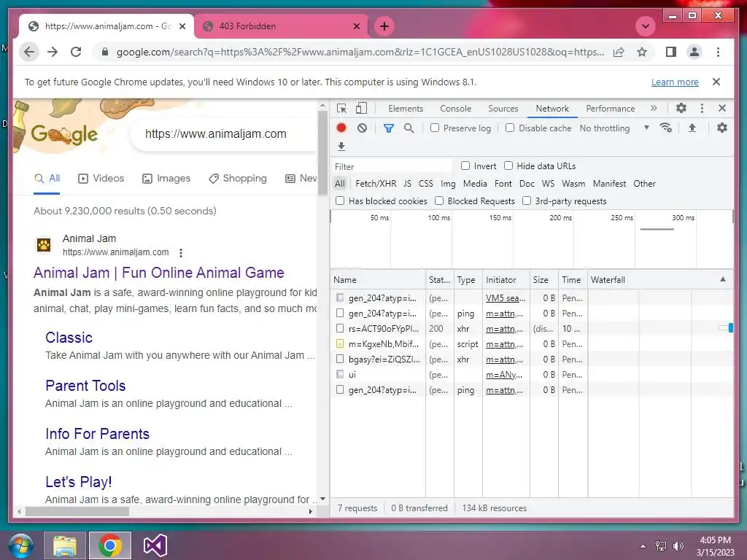Open Network panel settings gear

722,128
